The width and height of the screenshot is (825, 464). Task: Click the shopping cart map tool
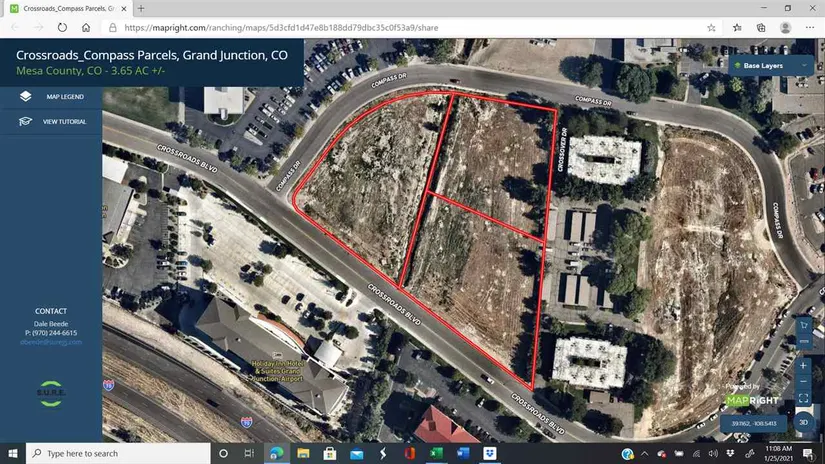click(803, 325)
